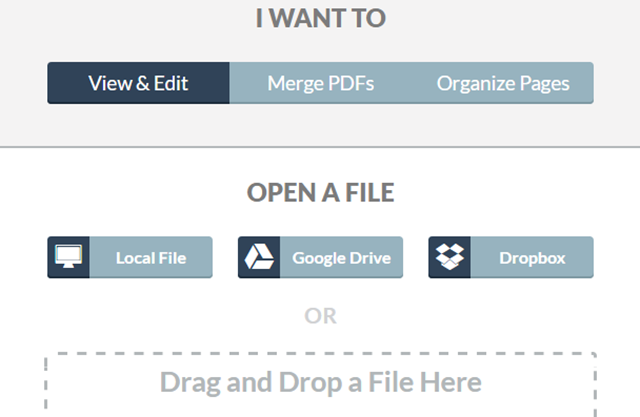
Task: Switch to the Merge PDFs tab
Action: [x=320, y=83]
